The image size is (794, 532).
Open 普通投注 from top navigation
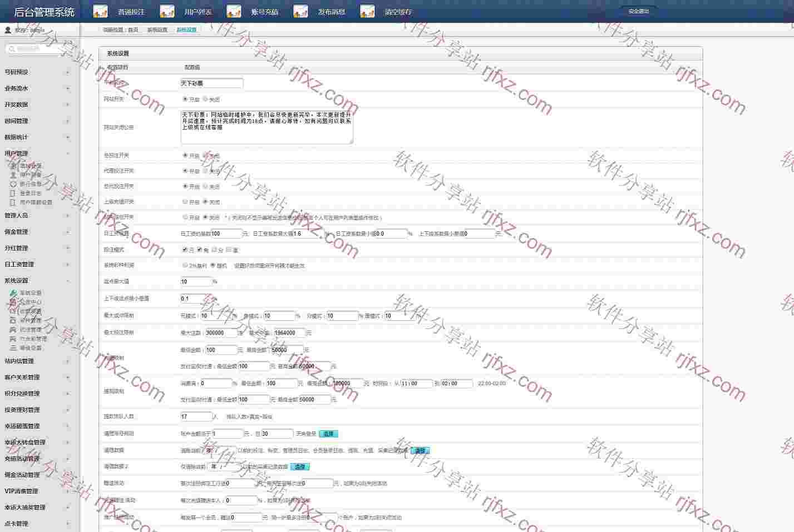coord(131,12)
